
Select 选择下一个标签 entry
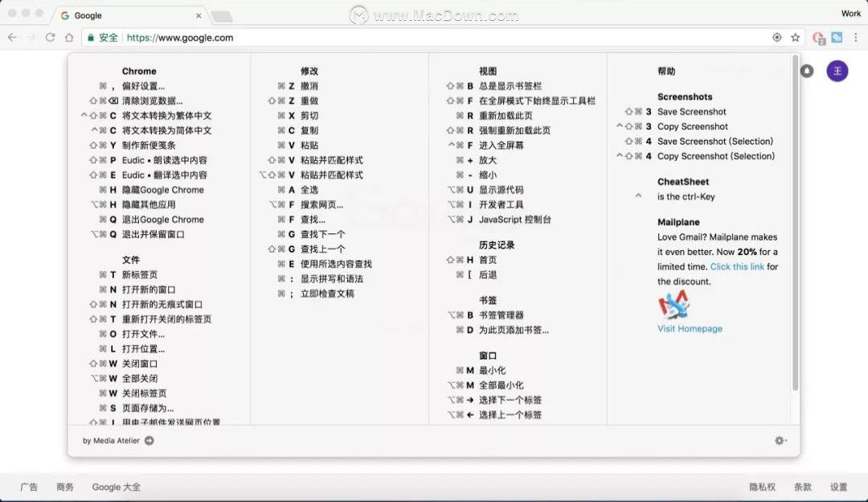click(x=510, y=400)
